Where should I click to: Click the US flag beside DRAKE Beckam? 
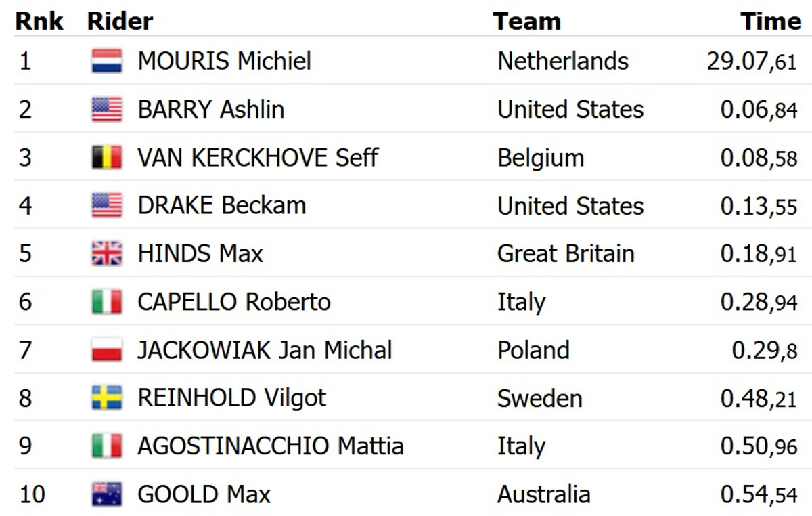click(107, 205)
